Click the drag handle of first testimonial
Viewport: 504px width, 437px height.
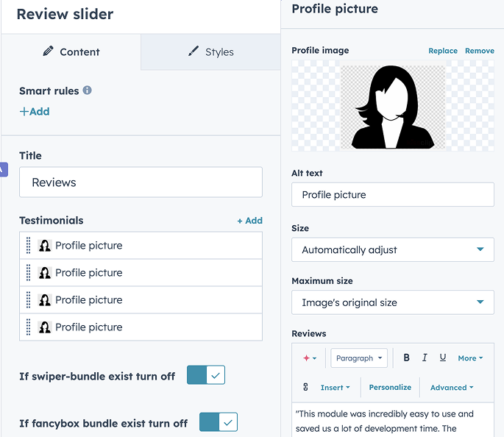pos(29,246)
